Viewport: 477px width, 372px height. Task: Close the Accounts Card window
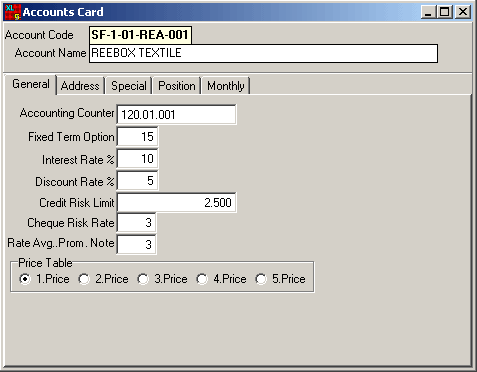[463, 12]
